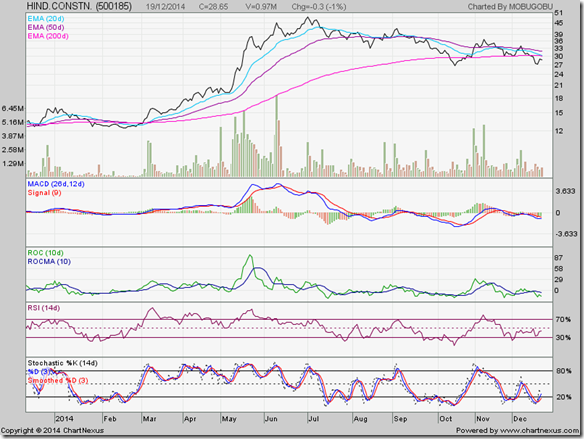Image resolution: width=584 pixels, height=439 pixels.
Task: Click the MACD axis value -3.633
Action: (x=566, y=234)
